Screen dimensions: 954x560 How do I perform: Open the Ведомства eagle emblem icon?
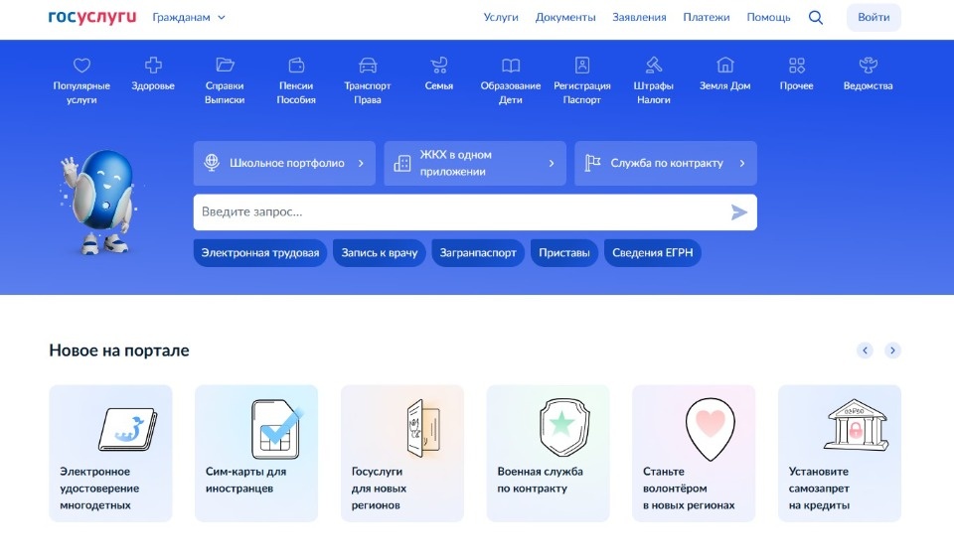click(x=869, y=66)
